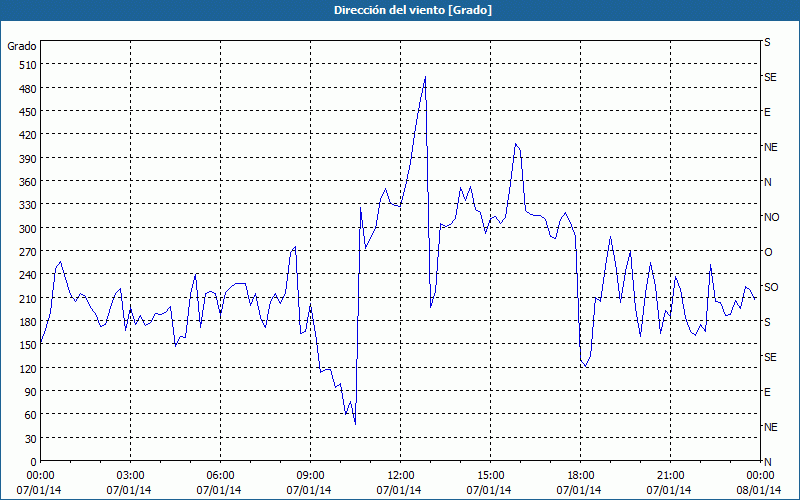Click the 210 degree axis label

(28, 298)
